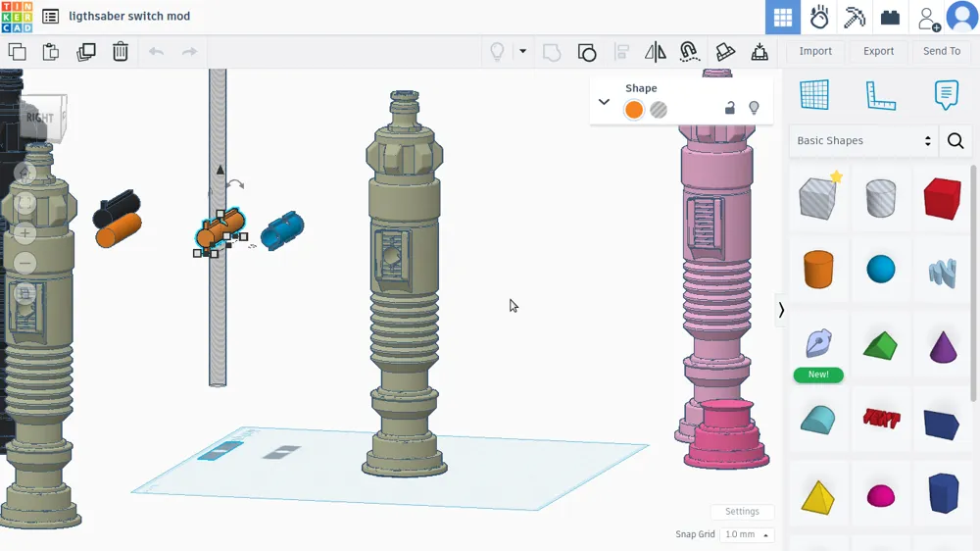This screenshot has width=980, height=551.
Task: Open the Basic Shapes library dropdown
Action: 863,141
